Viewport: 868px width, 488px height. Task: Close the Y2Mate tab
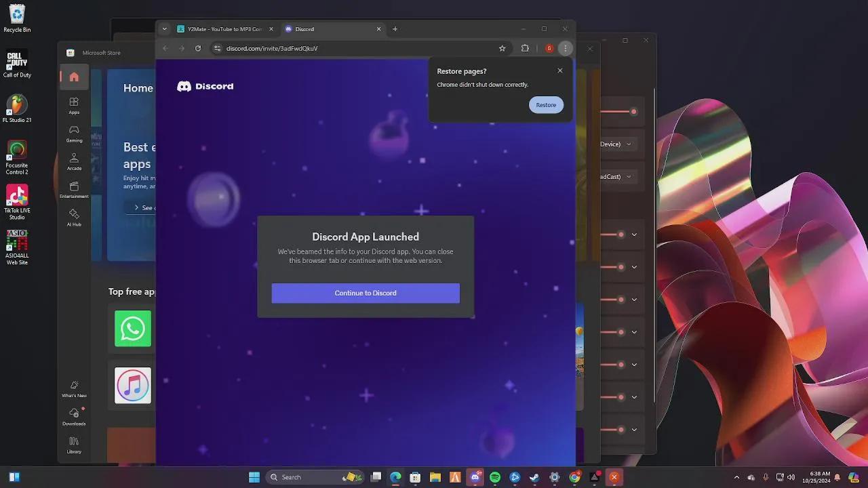[x=271, y=29]
